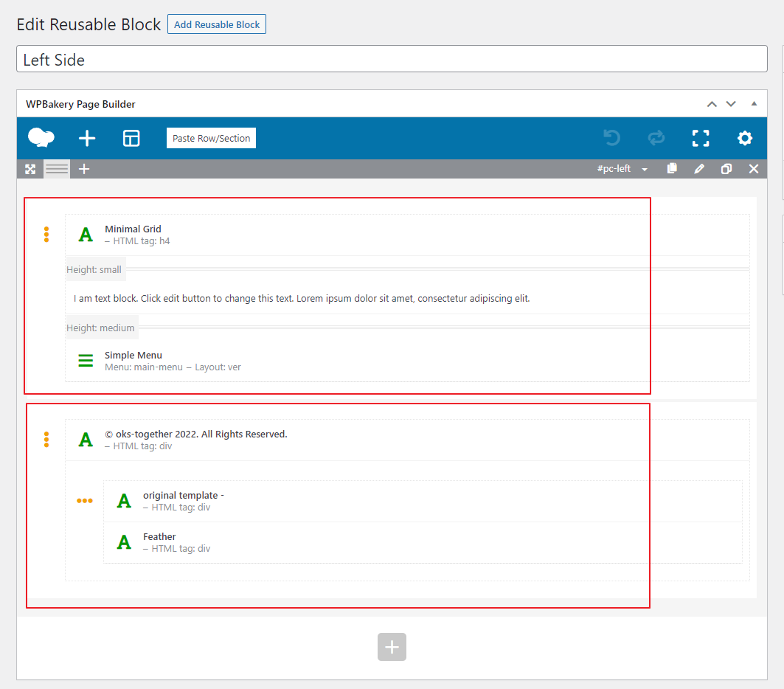Open page settings gear icon
The image size is (784, 689).
pos(744,138)
